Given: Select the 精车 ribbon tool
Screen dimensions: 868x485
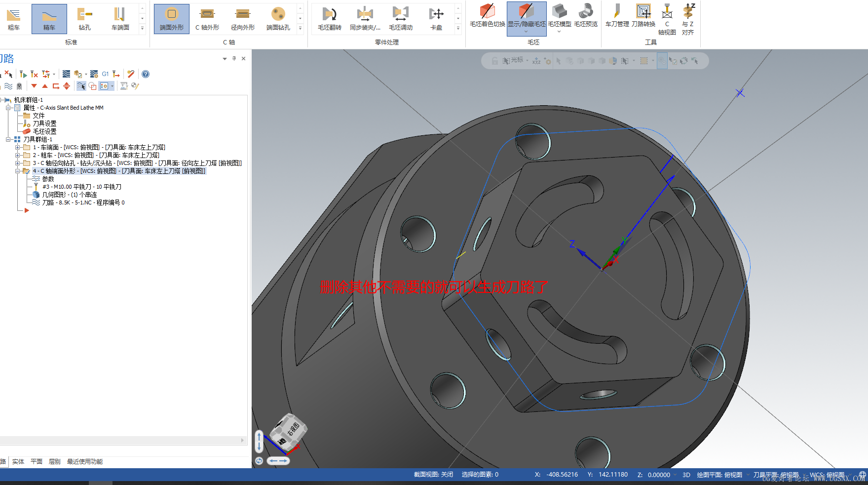Looking at the screenshot, I should (49, 19).
